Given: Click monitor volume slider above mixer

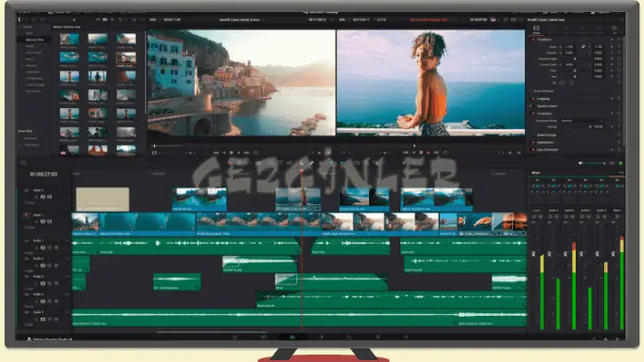Looking at the screenshot, I should (x=595, y=163).
